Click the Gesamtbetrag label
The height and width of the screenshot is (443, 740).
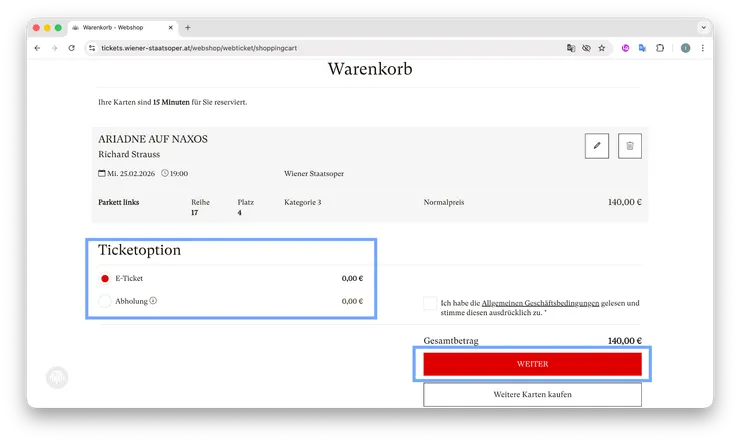point(451,341)
